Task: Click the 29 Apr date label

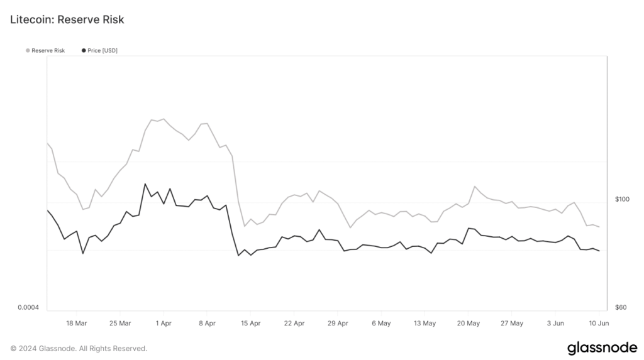Action: point(338,323)
